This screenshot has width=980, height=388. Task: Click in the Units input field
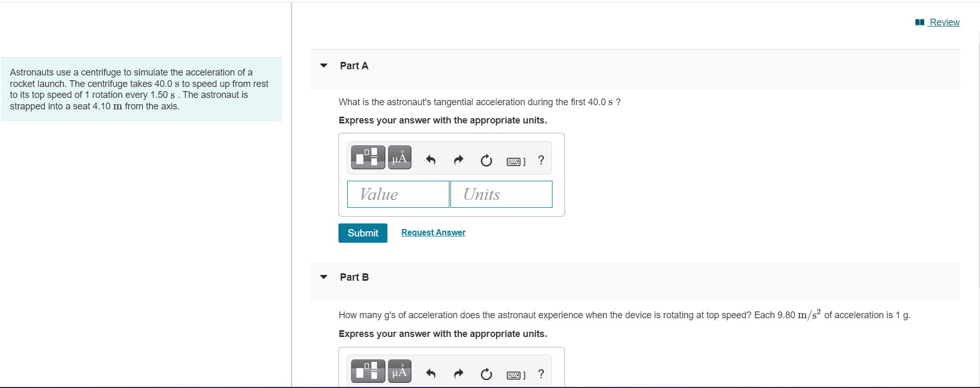pyautogui.click(x=500, y=194)
